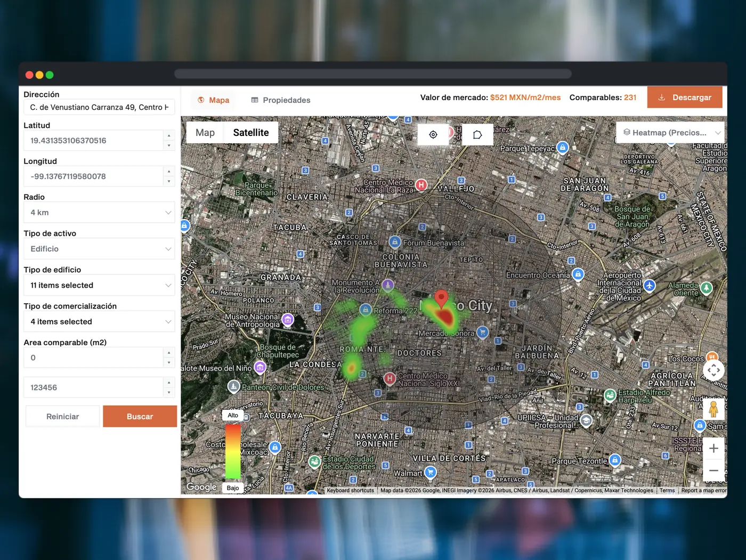746x560 pixels.
Task: Click the $521 MXN/m2/mes market value
Action: [x=525, y=98]
